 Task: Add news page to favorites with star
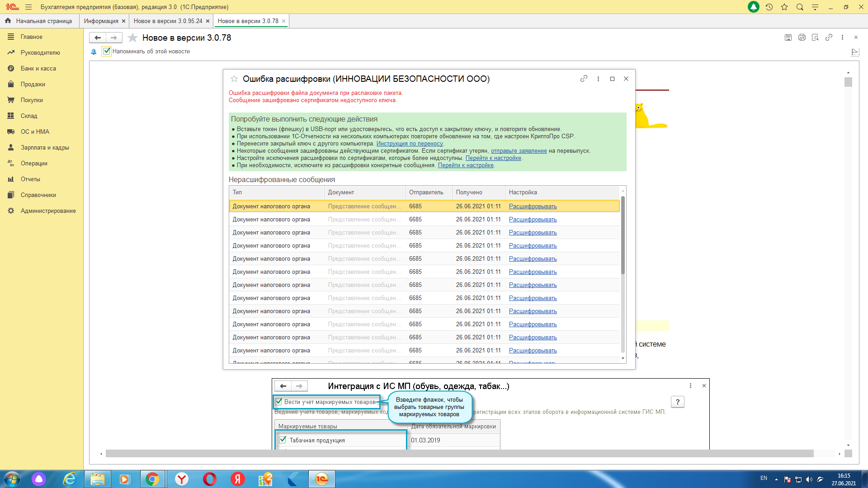(x=132, y=38)
